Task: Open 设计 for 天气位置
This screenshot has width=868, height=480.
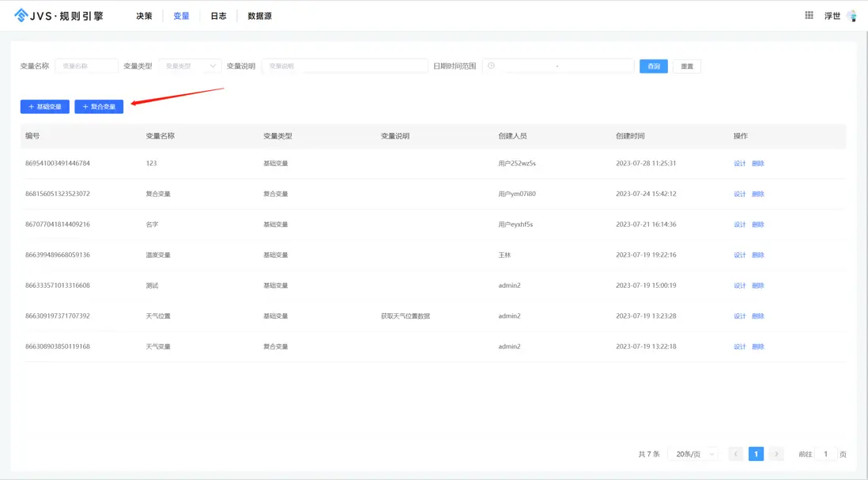Action: point(740,316)
